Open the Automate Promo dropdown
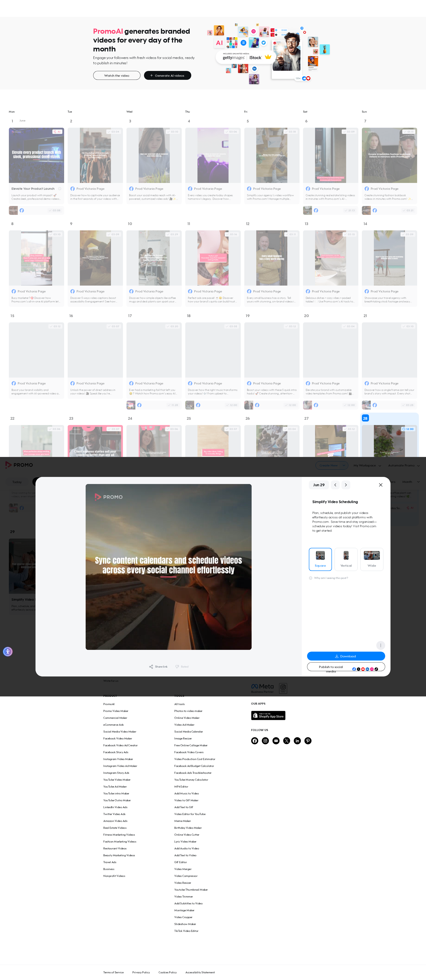 404,465
